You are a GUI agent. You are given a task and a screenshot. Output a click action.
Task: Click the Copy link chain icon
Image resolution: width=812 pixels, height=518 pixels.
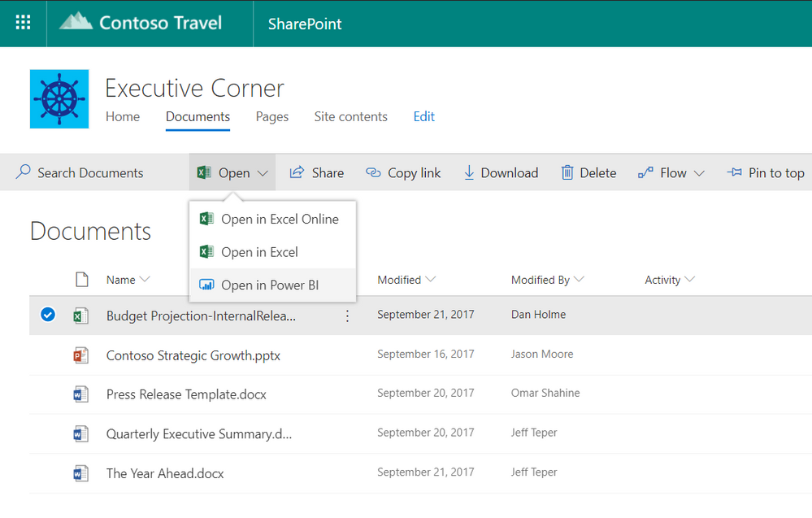click(x=373, y=172)
